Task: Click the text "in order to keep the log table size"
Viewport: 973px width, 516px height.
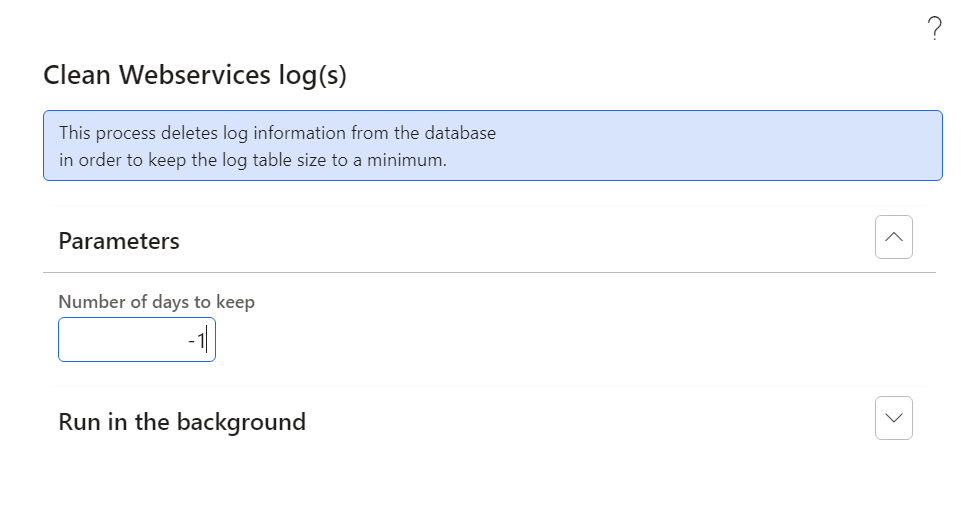Action: click(x=194, y=160)
